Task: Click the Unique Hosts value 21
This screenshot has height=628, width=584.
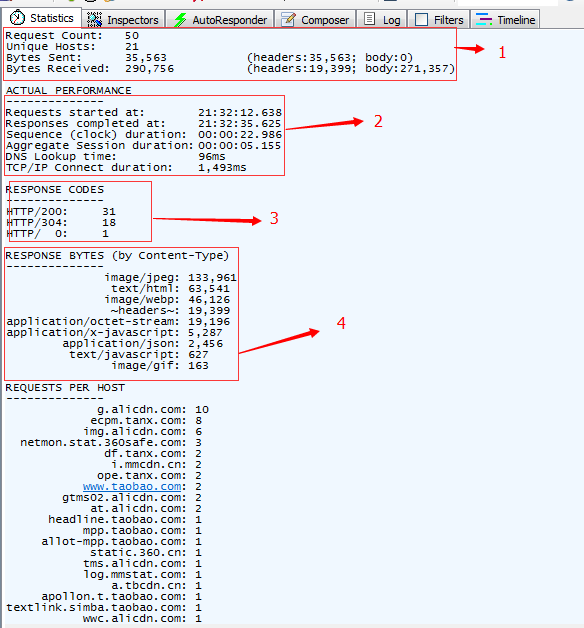Action: click(x=132, y=47)
